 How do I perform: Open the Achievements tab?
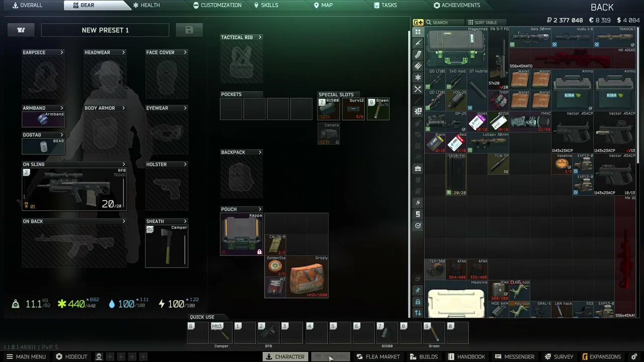point(457,6)
